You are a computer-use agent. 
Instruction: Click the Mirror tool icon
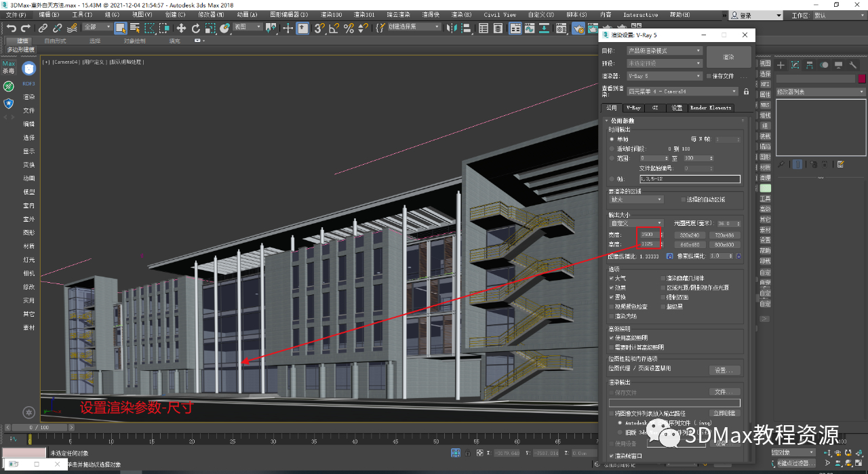pyautogui.click(x=451, y=28)
